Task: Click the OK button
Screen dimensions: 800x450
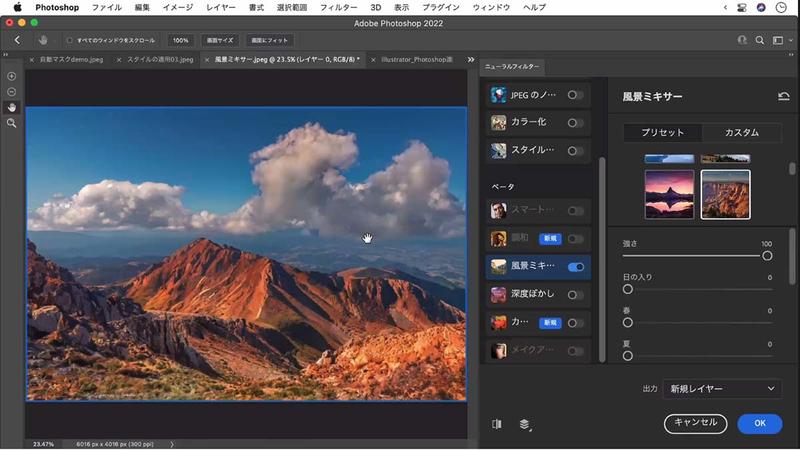Action: tap(760, 423)
